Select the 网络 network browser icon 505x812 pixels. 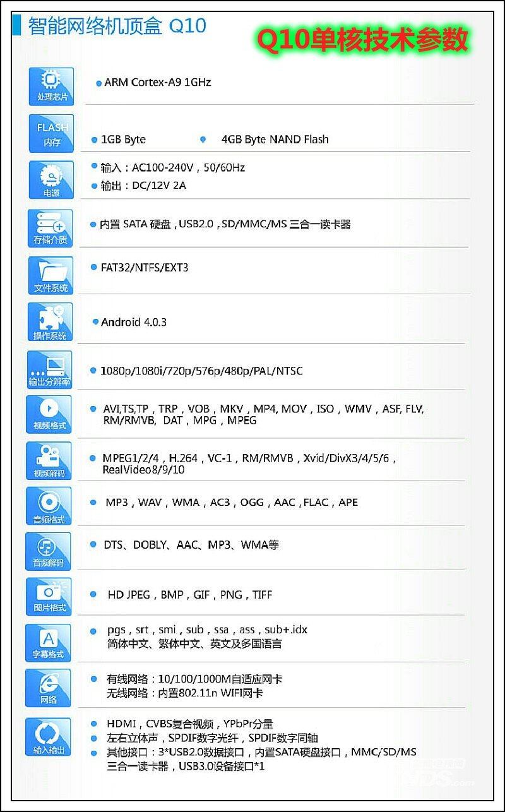49,688
